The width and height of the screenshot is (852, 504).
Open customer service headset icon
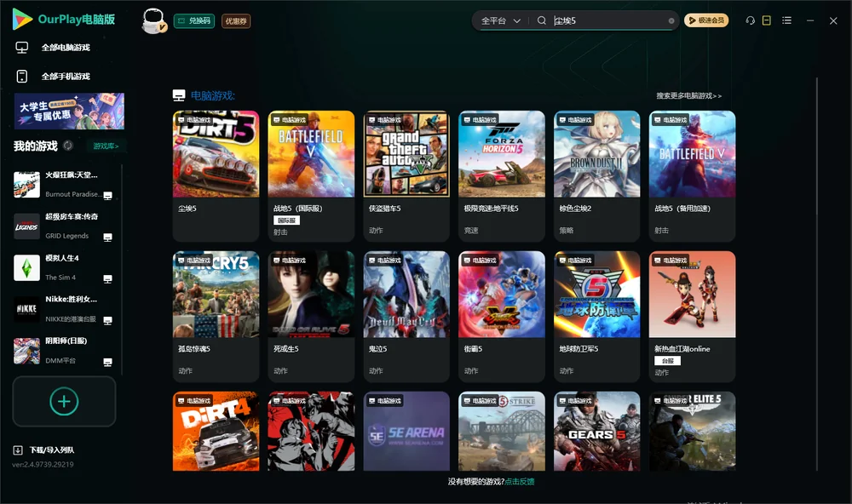pyautogui.click(x=750, y=20)
